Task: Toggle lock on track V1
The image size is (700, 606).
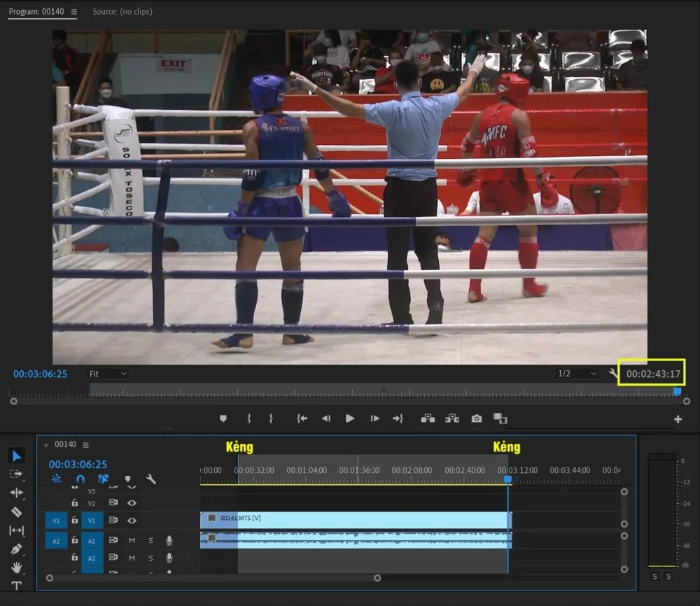Action: coord(75,520)
